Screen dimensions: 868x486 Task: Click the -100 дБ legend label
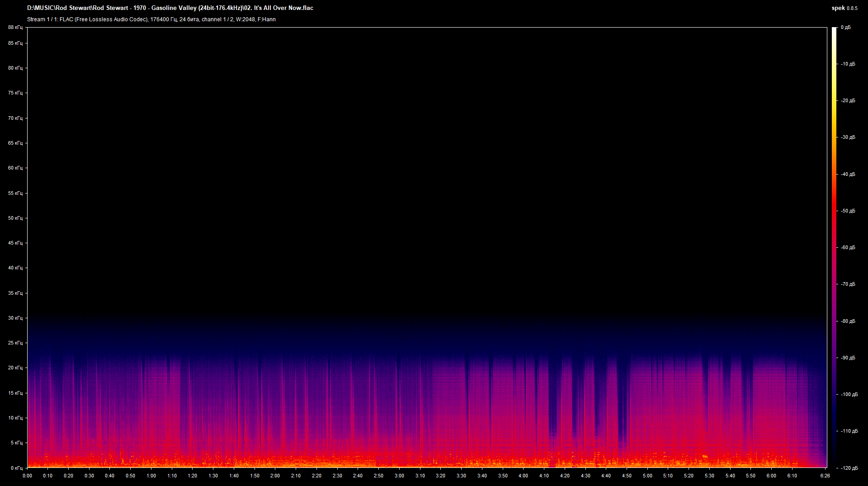tap(849, 394)
